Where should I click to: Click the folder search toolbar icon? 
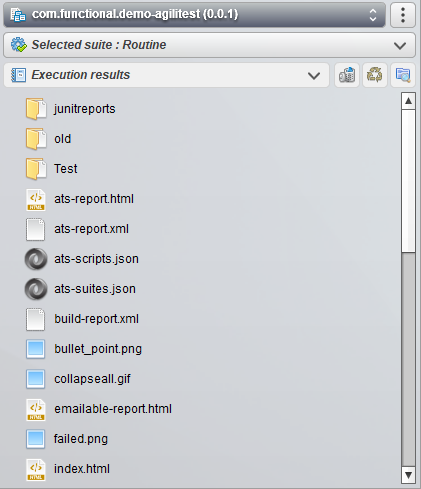(x=403, y=75)
